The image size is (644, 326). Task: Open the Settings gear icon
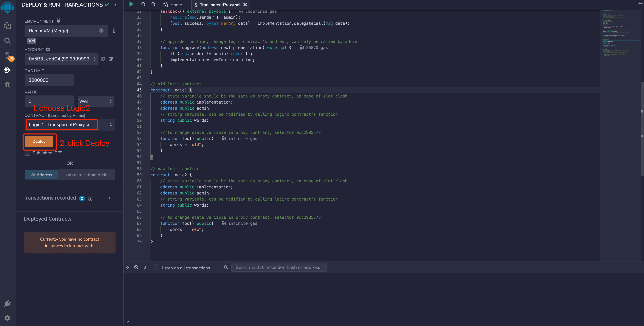(7, 318)
